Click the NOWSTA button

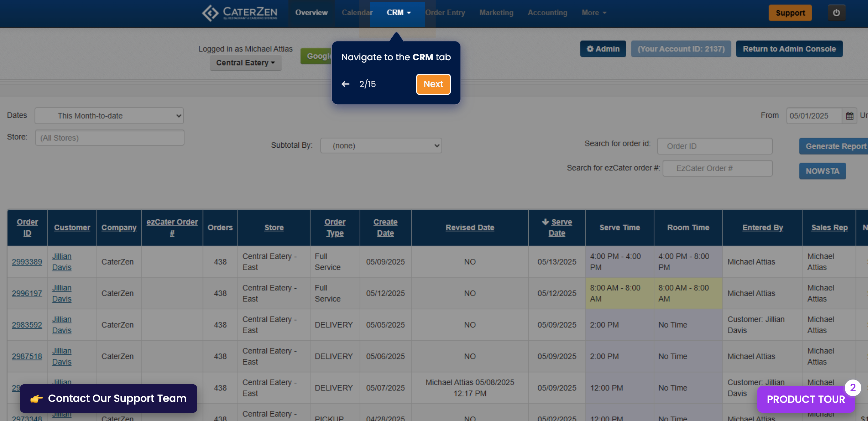click(x=822, y=171)
